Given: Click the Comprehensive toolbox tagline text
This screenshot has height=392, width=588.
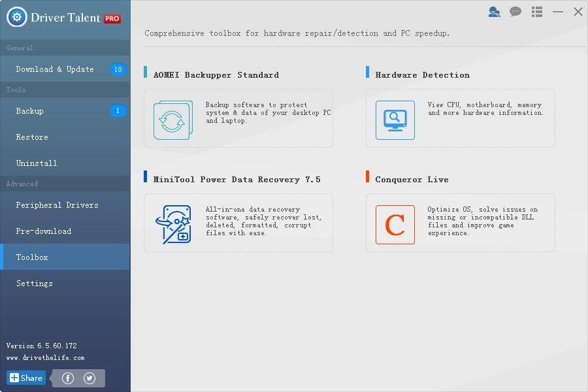Looking at the screenshot, I should [x=297, y=33].
